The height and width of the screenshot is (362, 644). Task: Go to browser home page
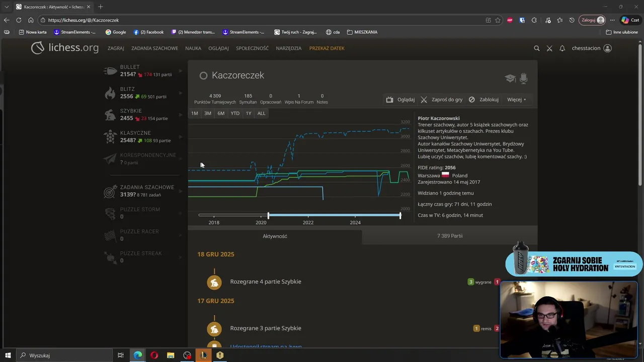pyautogui.click(x=31, y=20)
